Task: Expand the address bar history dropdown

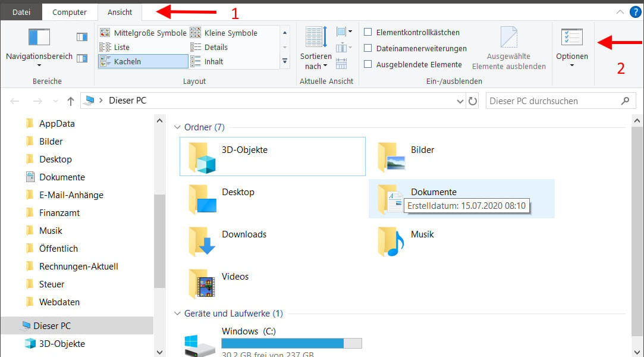Action: point(460,101)
